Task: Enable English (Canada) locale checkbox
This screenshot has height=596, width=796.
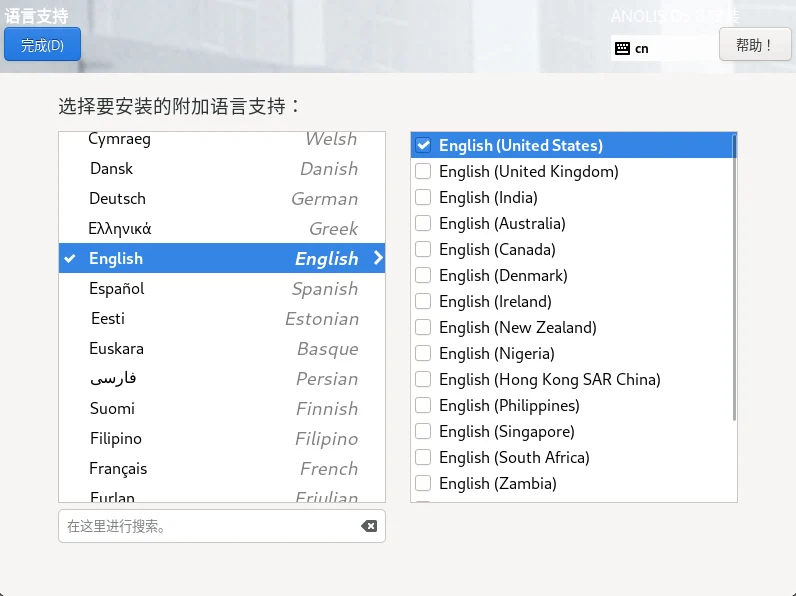Action: pos(423,249)
